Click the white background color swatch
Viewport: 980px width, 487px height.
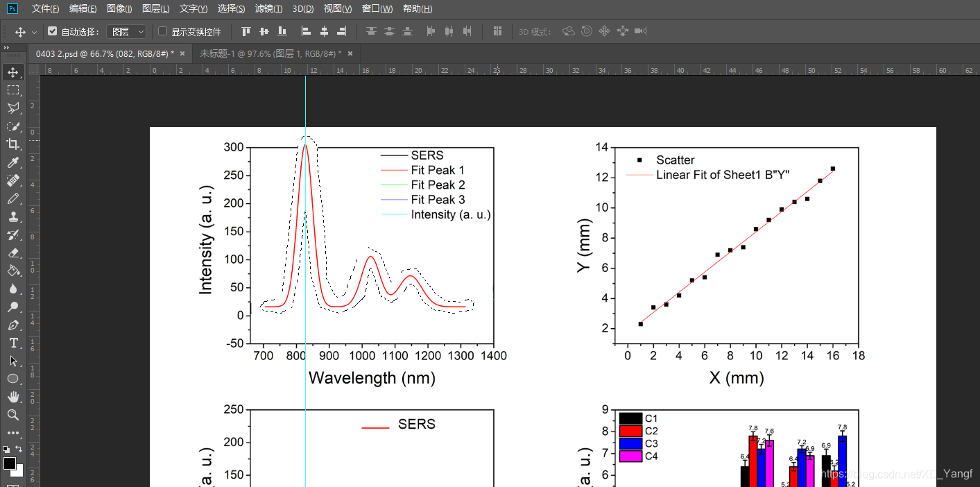19,472
